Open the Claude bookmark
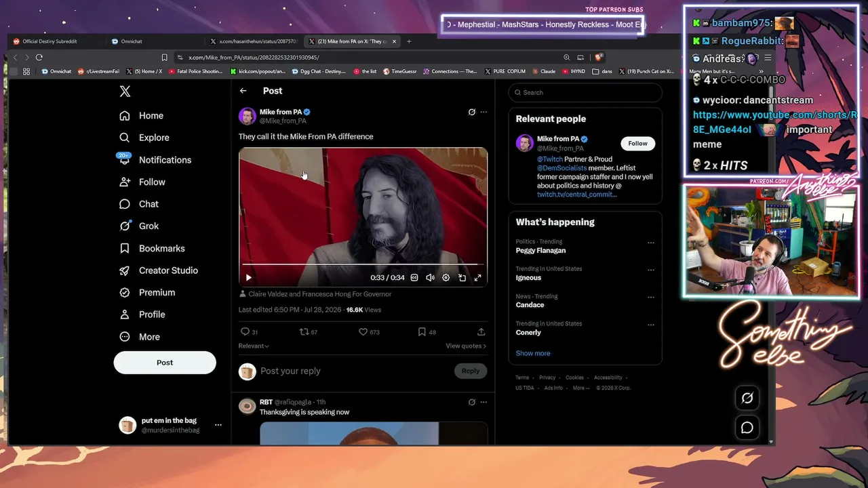The image size is (868, 488). tap(543, 71)
